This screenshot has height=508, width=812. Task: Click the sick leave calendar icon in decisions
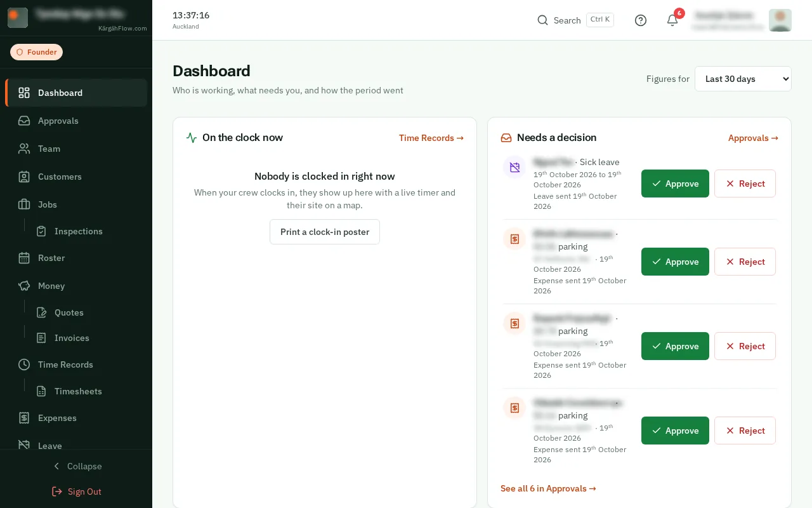point(514,168)
